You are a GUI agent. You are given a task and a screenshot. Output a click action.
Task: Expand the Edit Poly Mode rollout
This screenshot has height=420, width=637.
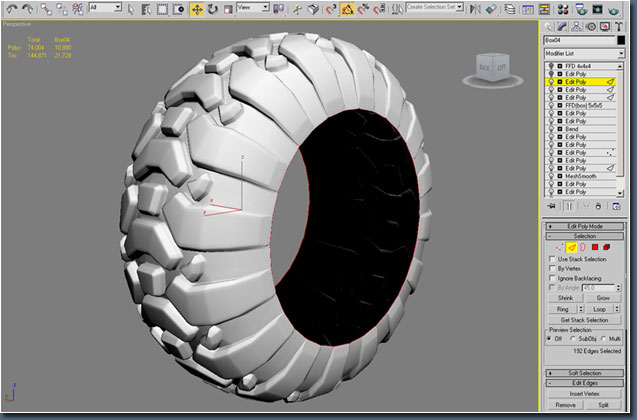[x=585, y=226]
